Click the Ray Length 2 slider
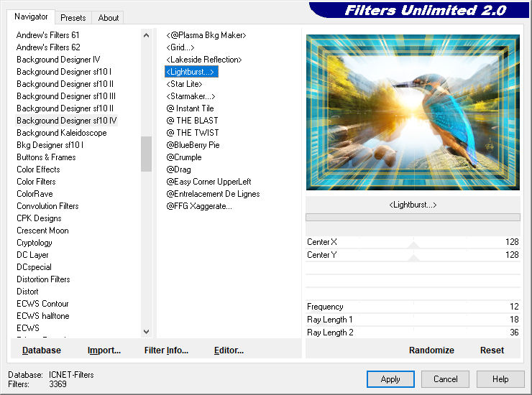The width and height of the screenshot is (532, 395). coord(413,333)
